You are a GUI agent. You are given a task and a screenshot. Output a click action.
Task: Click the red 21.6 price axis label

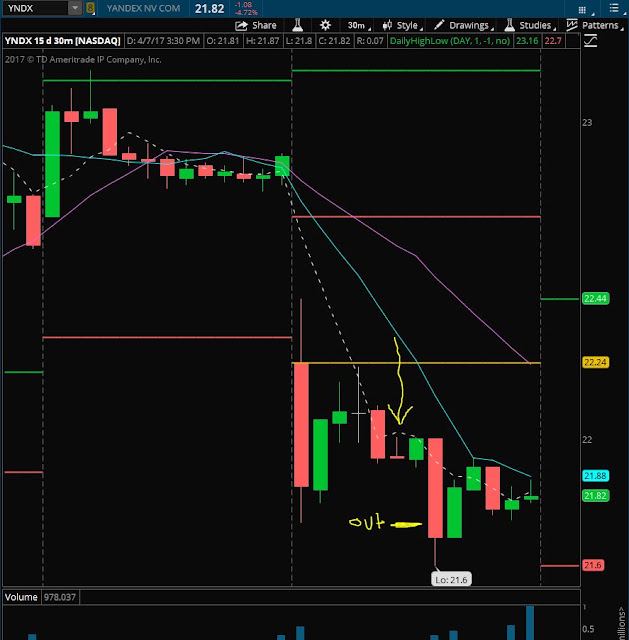pyautogui.click(x=593, y=565)
